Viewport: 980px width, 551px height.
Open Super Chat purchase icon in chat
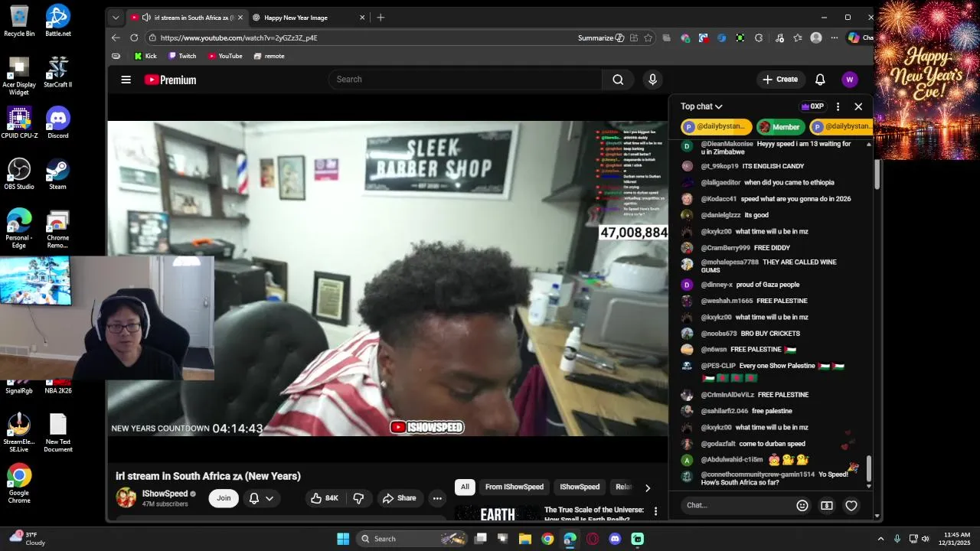[x=827, y=505]
